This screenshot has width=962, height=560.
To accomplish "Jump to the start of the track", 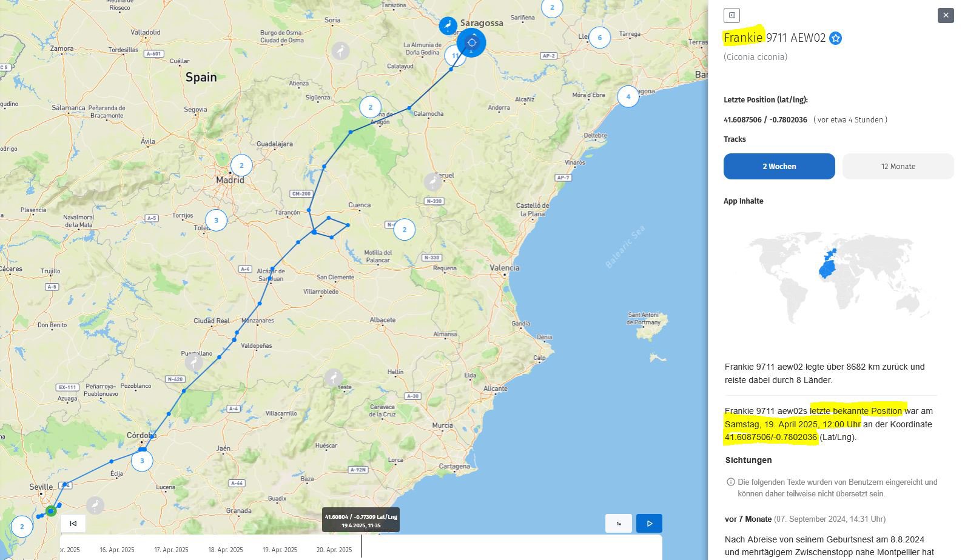I will [x=73, y=523].
